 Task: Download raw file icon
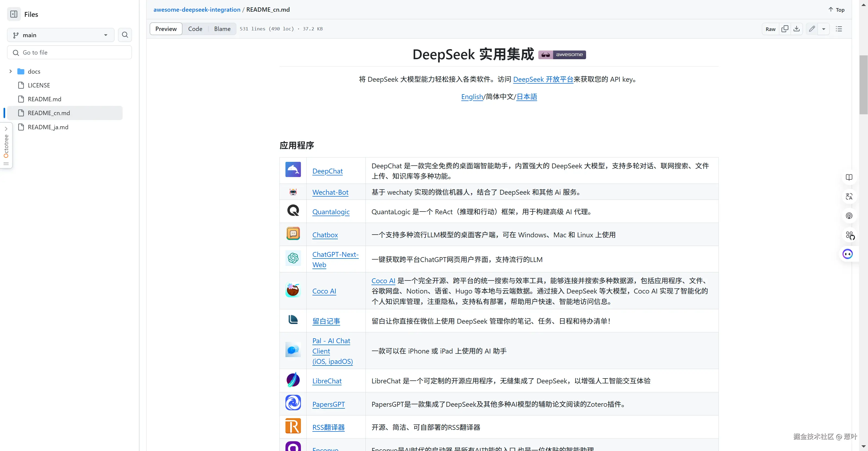pos(797,29)
